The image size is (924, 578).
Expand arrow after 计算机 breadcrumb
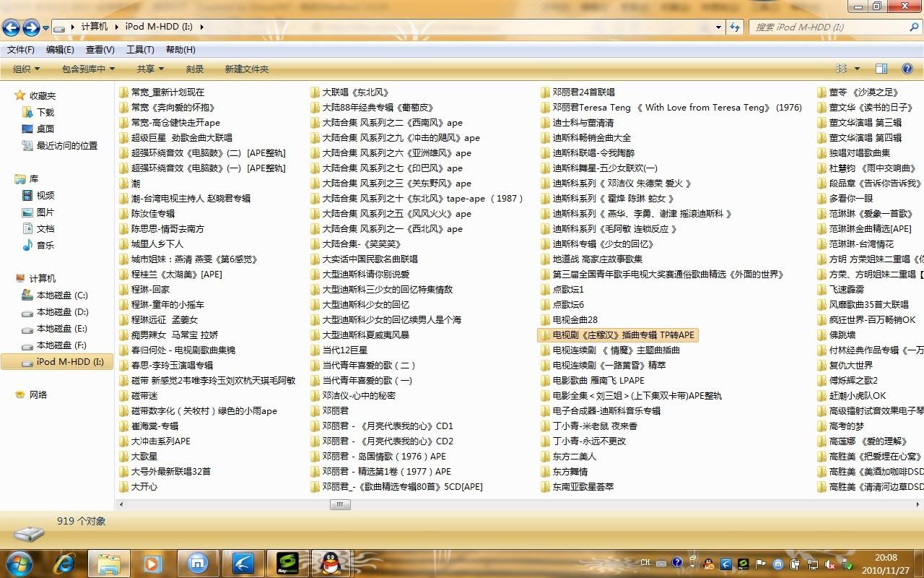point(115,27)
